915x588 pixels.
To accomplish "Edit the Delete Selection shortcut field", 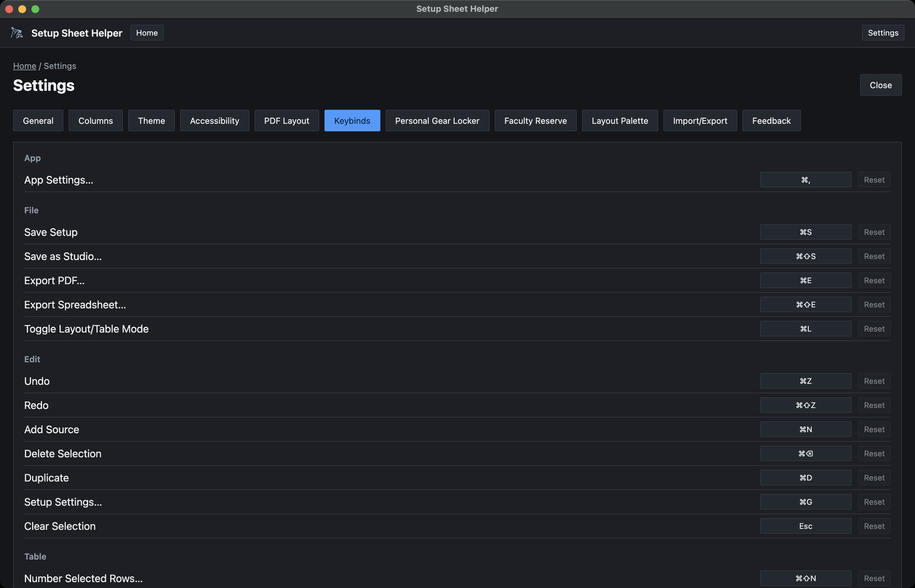I will click(806, 454).
